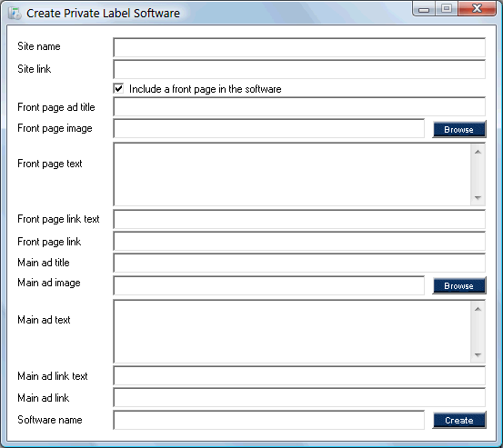Click the app icon in the title bar
The height and width of the screenshot is (448, 503).
coord(15,13)
